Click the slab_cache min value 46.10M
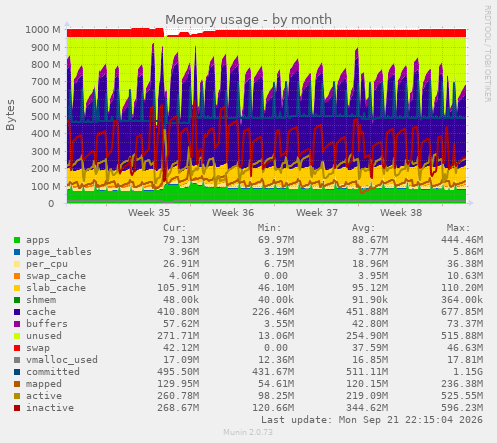This screenshot has height=443, width=497. (x=276, y=288)
